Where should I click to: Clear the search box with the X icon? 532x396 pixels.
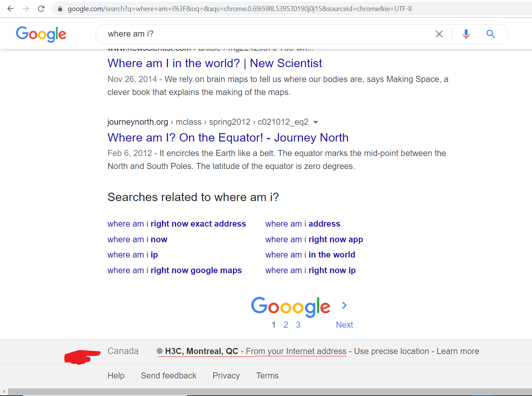pos(439,34)
